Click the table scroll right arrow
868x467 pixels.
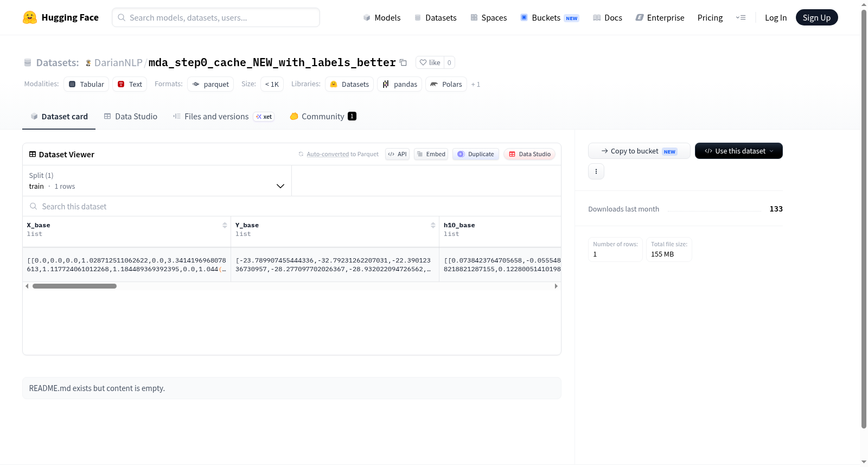(x=556, y=286)
